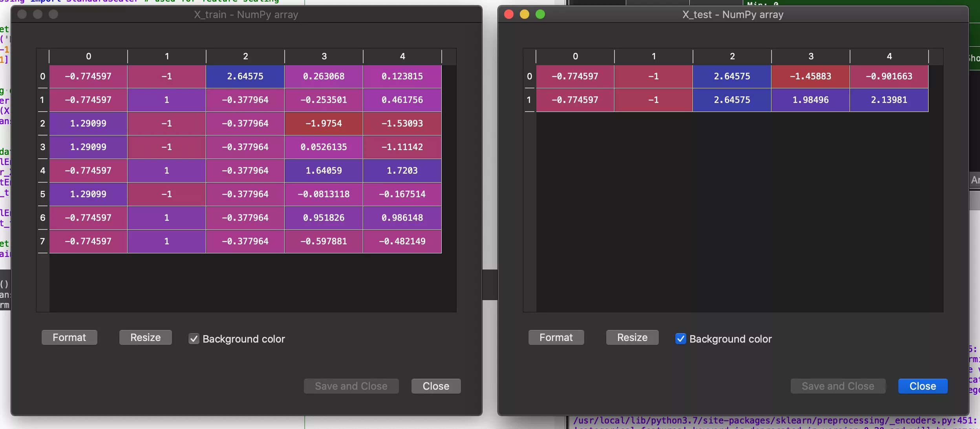Select column header 2 in X_train table

245,56
